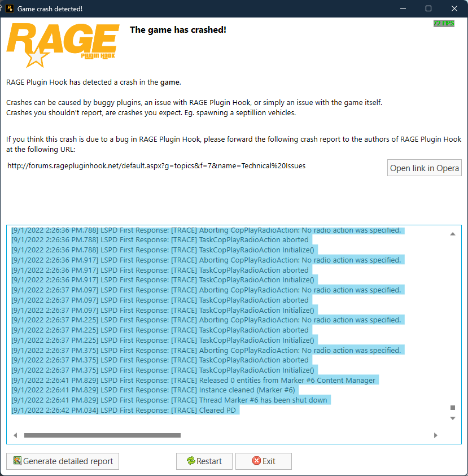Click the log scroll down arrow
Image resolution: width=468 pixels, height=476 pixels.
(453, 418)
